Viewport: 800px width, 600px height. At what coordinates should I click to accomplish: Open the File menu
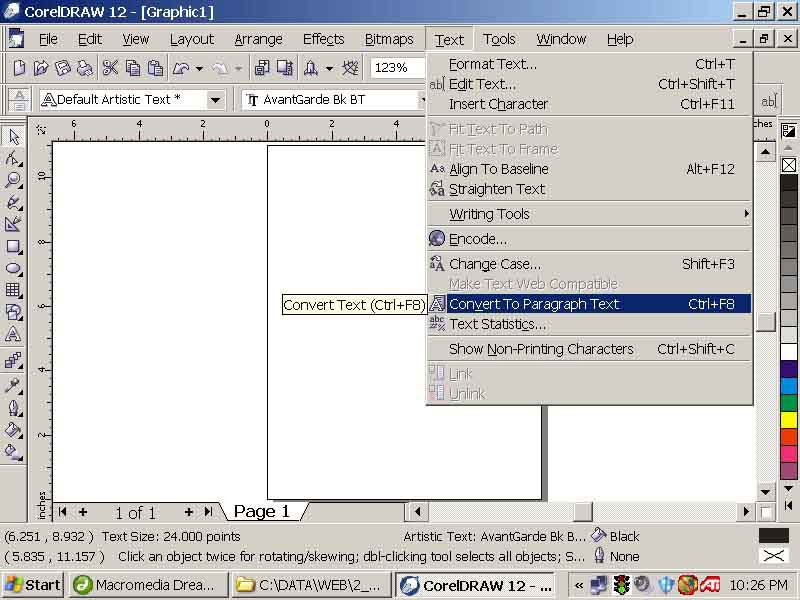pyautogui.click(x=48, y=39)
